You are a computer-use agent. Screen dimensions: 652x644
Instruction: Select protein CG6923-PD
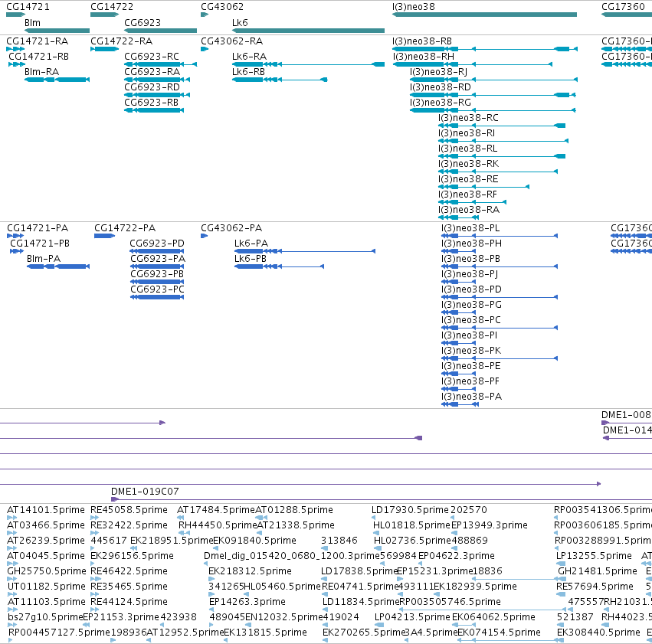157,244
